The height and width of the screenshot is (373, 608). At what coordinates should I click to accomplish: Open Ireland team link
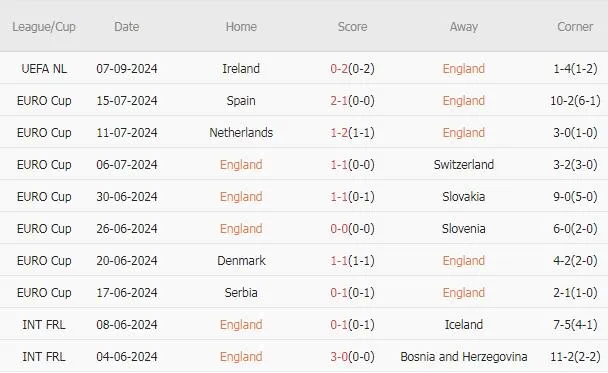point(241,69)
